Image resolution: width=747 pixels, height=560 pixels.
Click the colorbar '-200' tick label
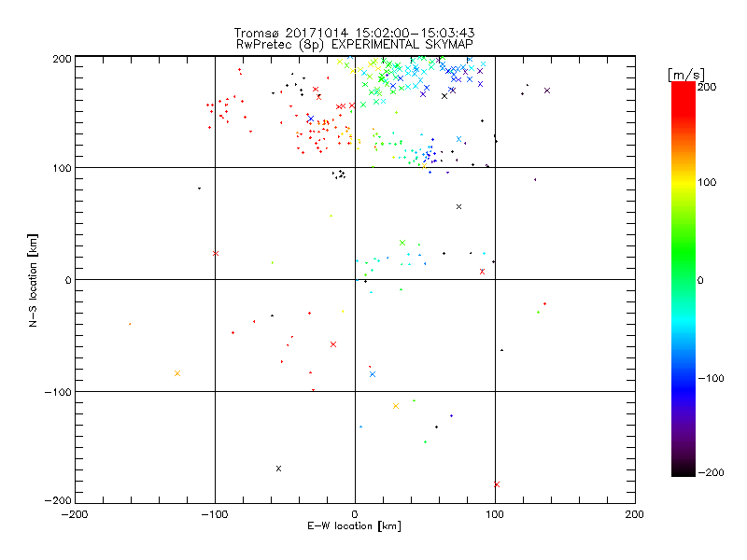(711, 472)
